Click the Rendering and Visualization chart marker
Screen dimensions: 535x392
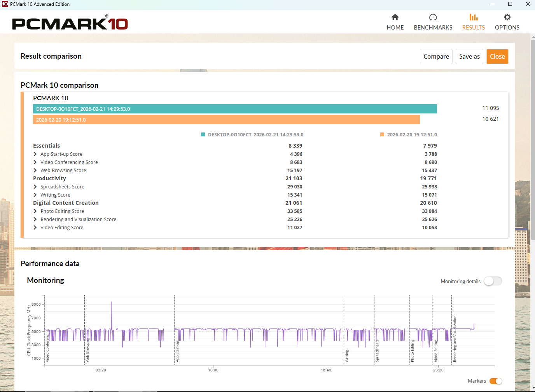coord(455,339)
